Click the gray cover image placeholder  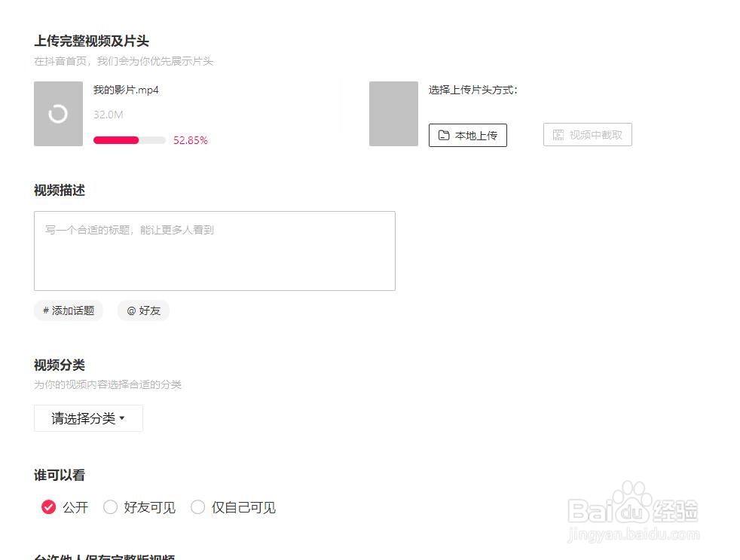[x=393, y=114]
